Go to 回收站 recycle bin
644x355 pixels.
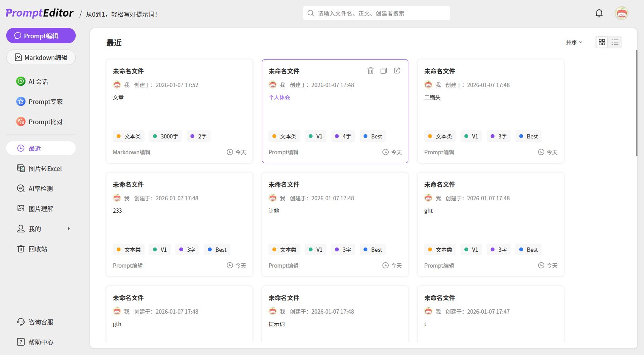38,249
